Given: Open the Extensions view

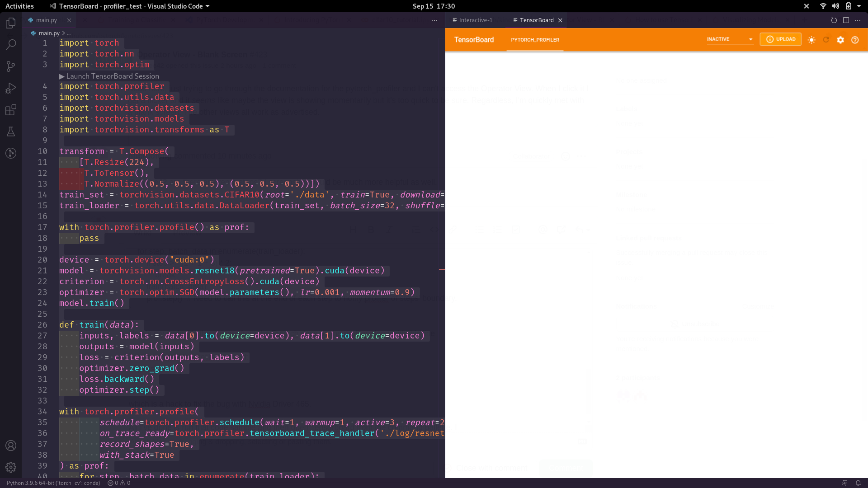Looking at the screenshot, I should click(11, 110).
